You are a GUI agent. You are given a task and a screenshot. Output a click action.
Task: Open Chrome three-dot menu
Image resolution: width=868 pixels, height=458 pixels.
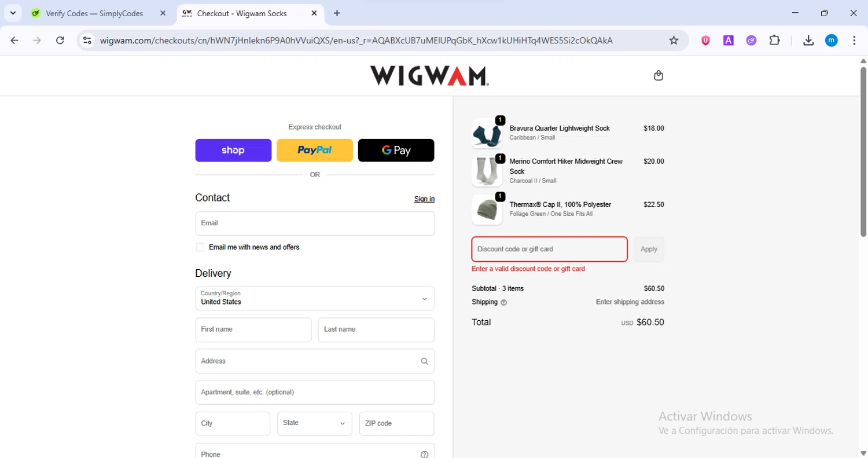854,41
